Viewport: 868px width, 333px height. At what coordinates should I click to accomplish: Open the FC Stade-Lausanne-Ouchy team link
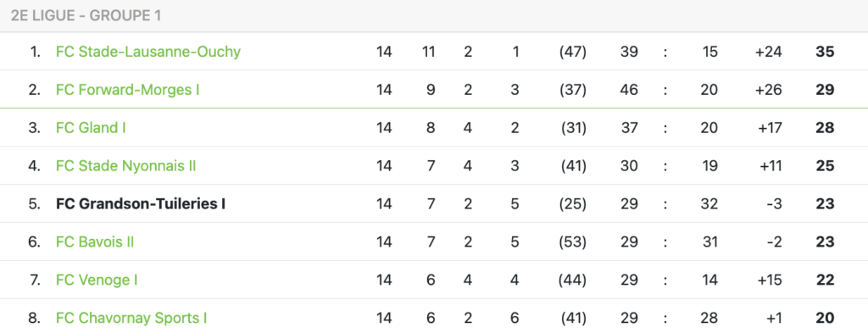pyautogui.click(x=147, y=52)
